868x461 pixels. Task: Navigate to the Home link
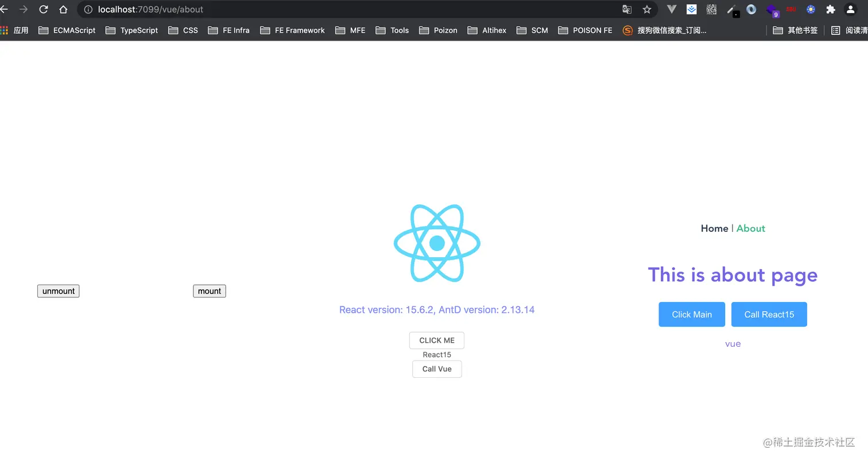tap(714, 228)
